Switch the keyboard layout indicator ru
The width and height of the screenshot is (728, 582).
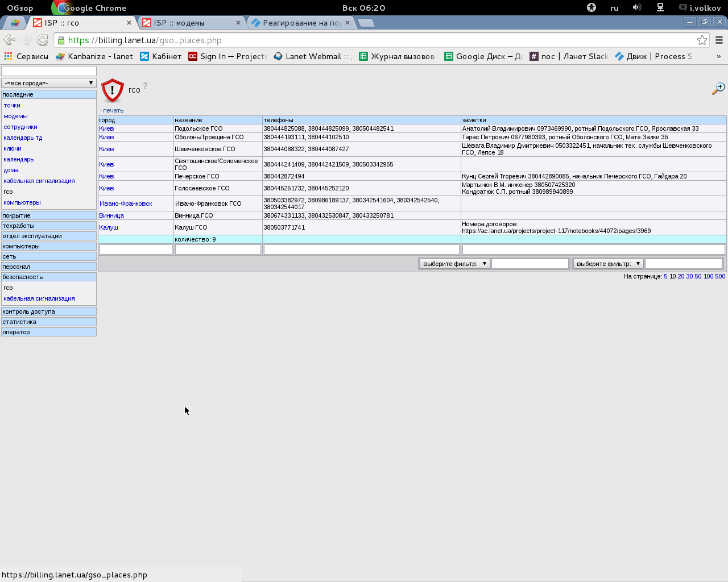pos(614,8)
